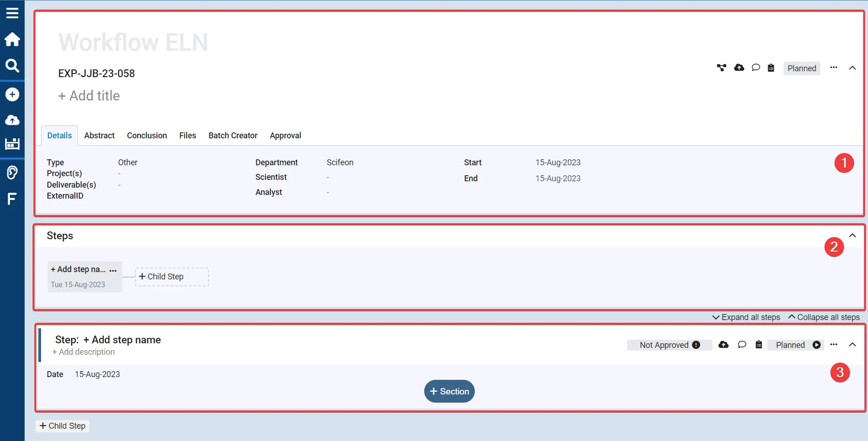Collapse the experiment header panel

coord(852,68)
